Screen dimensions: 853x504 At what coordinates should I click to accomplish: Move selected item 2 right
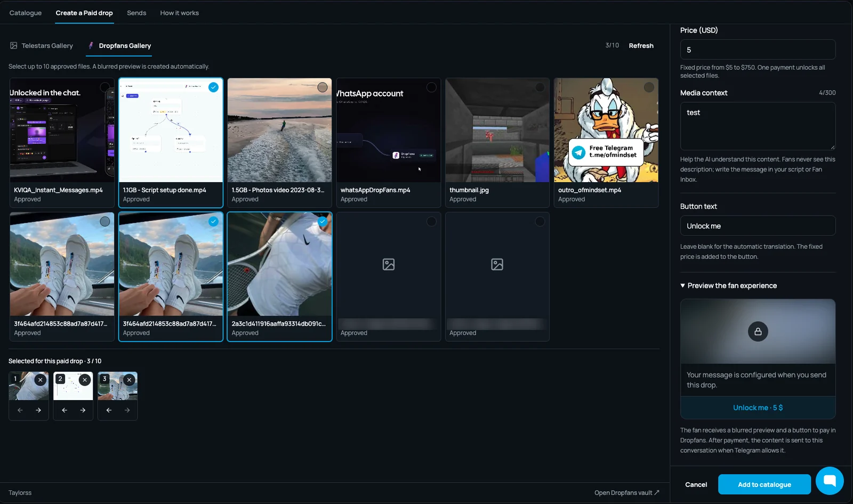(x=83, y=410)
